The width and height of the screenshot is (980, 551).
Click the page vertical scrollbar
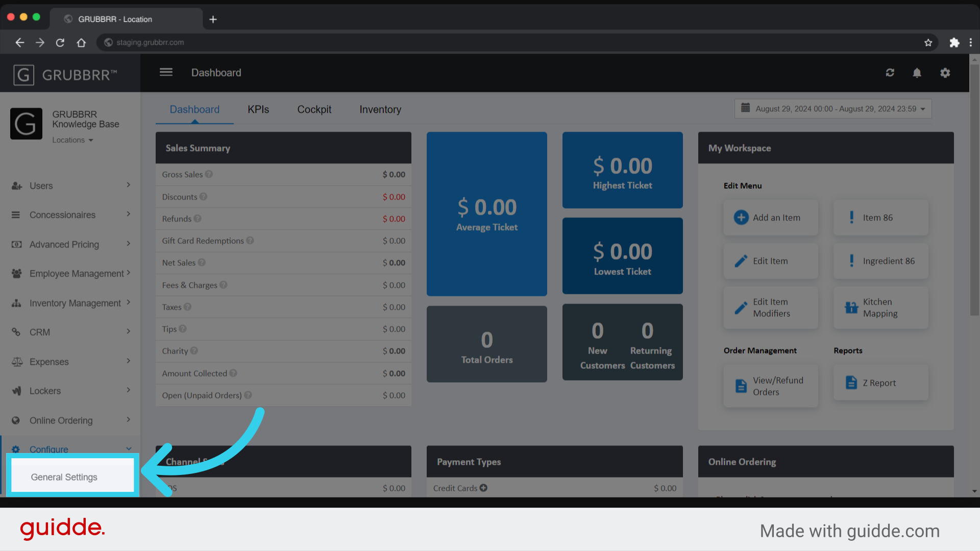point(974,189)
